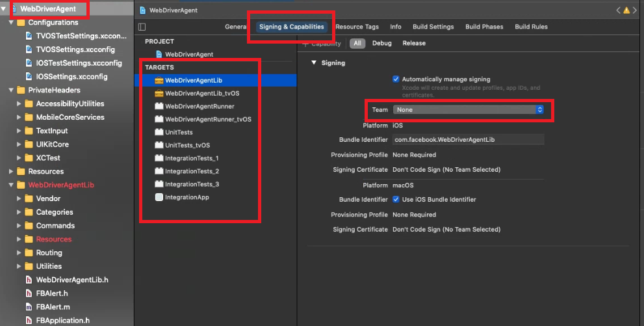644x326 pixels.
Task: Select the Debug configuration filter
Action: (382, 43)
